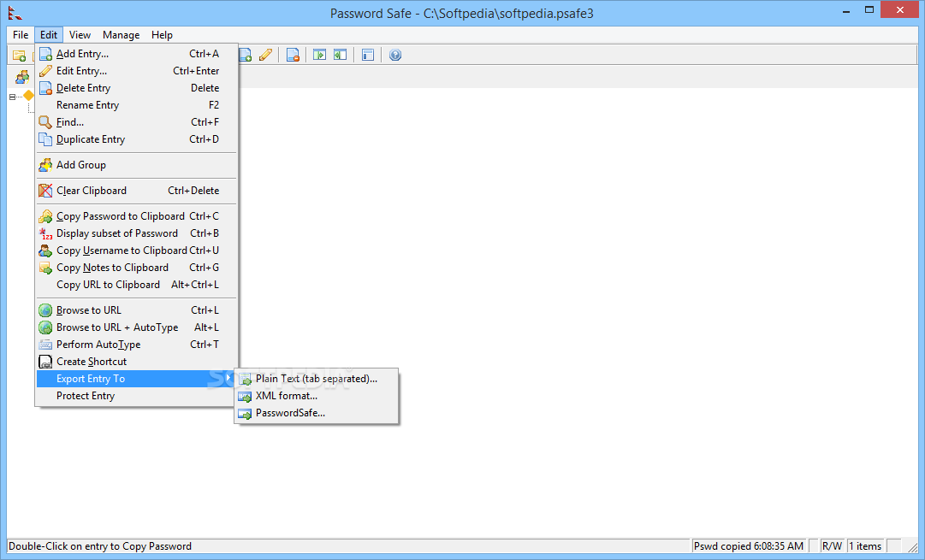Viewport: 925px width, 560px height.
Task: Click the Add Entry toolbar icon
Action: click(x=246, y=55)
